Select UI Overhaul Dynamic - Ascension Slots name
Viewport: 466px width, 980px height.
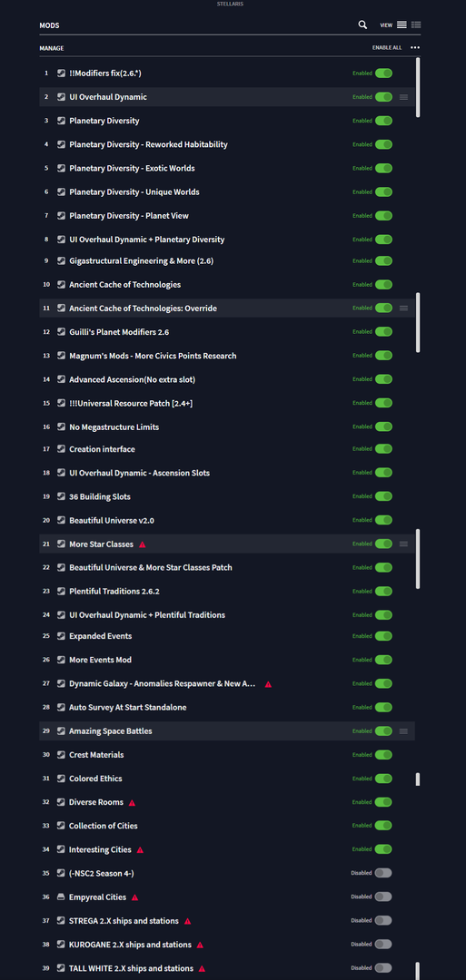140,473
